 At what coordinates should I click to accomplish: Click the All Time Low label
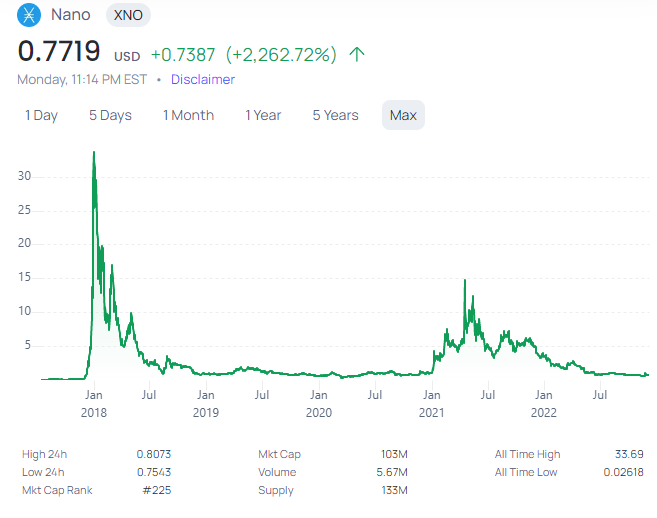pyautogui.click(x=526, y=472)
